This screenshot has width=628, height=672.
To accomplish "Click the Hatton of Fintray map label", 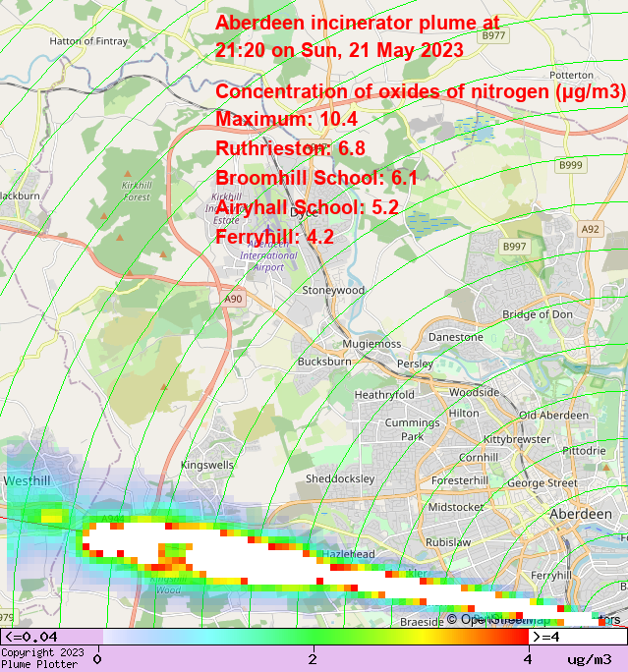I will 88,41.
